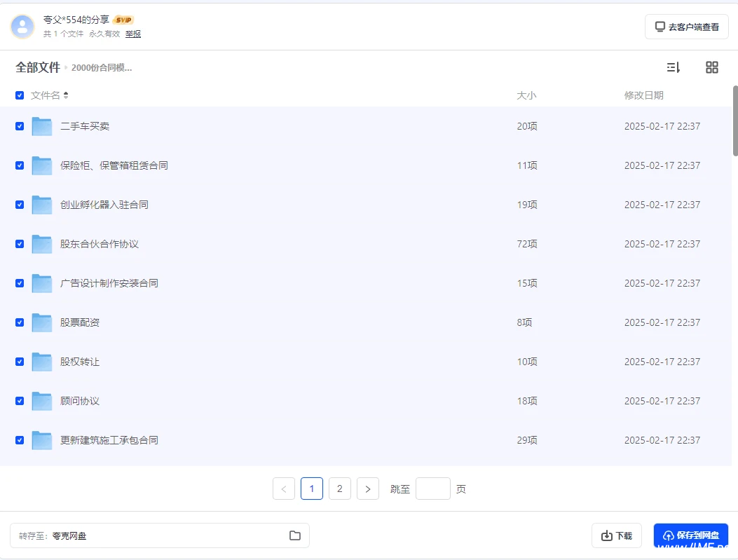Click the 跳至 page number input field
738x560 pixels.
432,489
